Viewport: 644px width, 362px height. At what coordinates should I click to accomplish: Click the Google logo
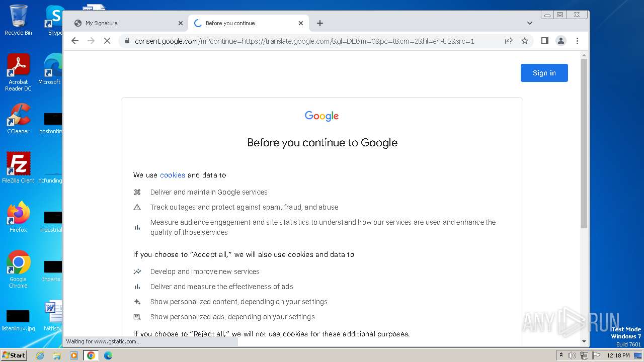(x=322, y=116)
